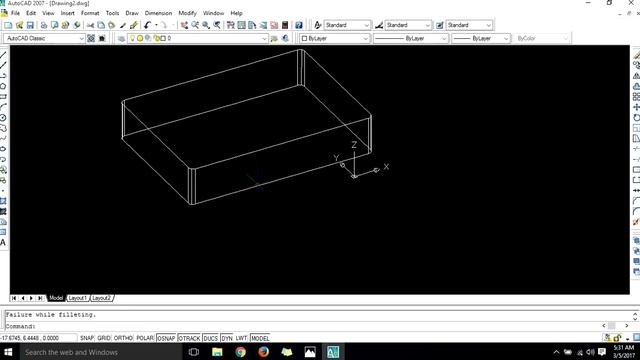
Task: Open the Modify menu
Action: click(x=187, y=13)
